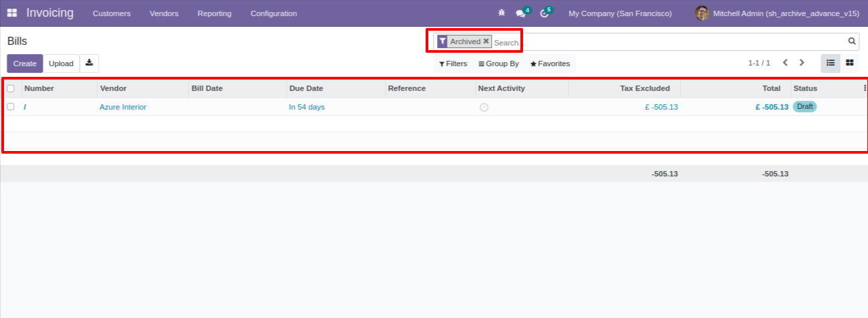Viewport: 868px width, 318px height.
Task: Open the debug bug icon
Action: [502, 13]
